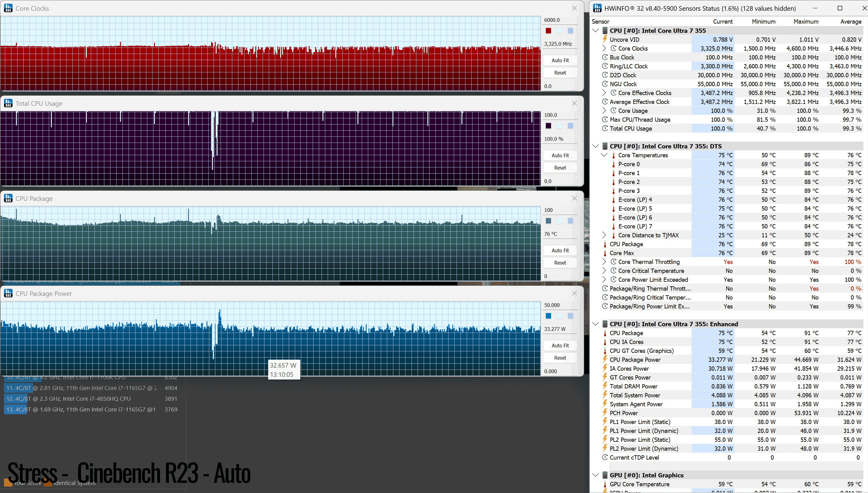Open the dark red color swatch in Core Clocks

pos(549,31)
